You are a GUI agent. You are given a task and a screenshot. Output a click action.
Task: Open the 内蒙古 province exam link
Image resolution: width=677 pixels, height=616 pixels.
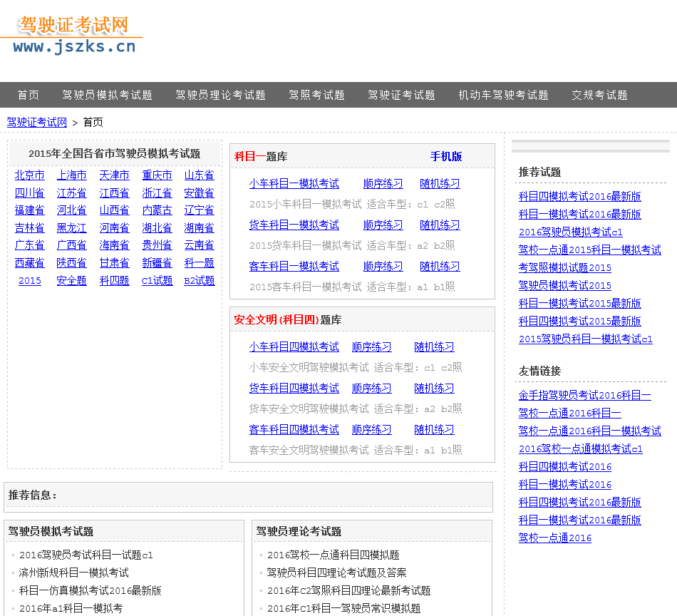(x=157, y=210)
